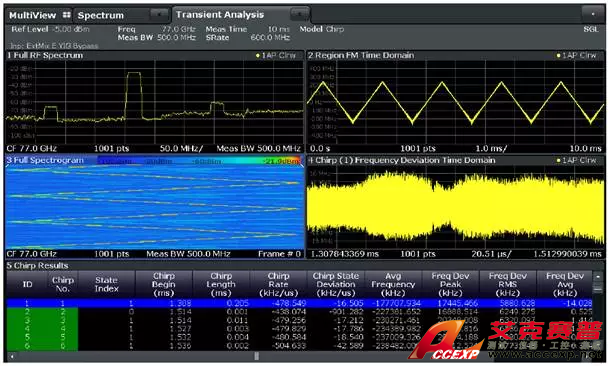Click the spectrogram color scale bar
The width and height of the screenshot is (609, 366).
tap(198, 160)
